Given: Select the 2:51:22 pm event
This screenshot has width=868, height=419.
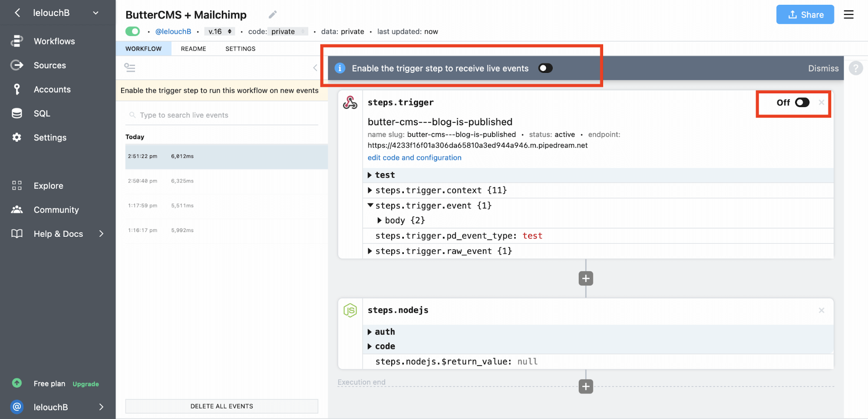Looking at the screenshot, I should [x=226, y=157].
